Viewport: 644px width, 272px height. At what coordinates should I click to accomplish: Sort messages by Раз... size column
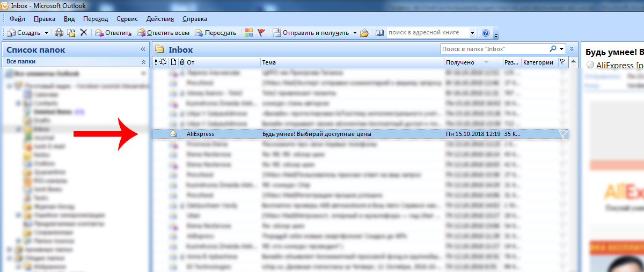(512, 62)
